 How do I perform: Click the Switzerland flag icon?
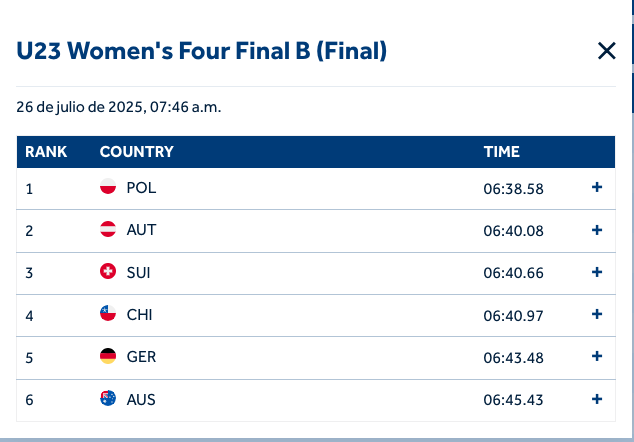coord(108,272)
